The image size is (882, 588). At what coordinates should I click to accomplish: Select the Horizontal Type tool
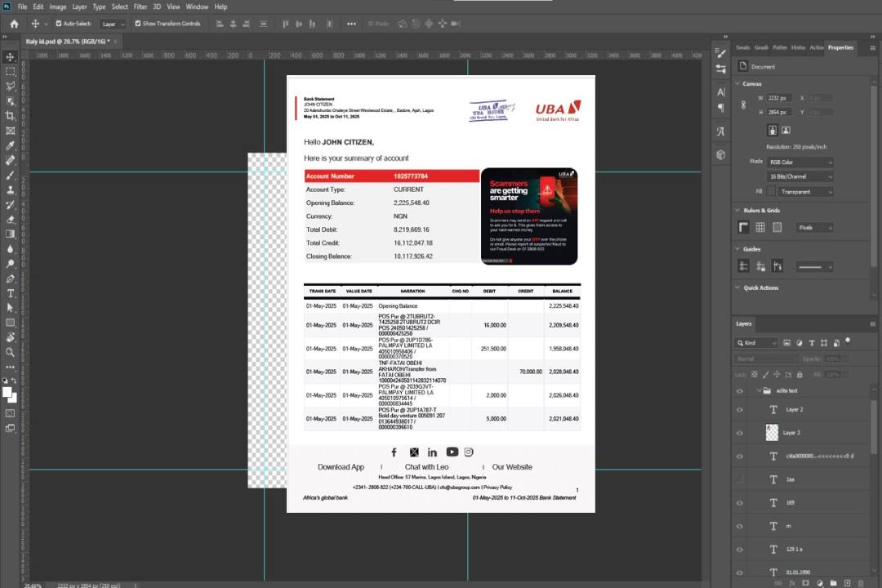(10, 293)
